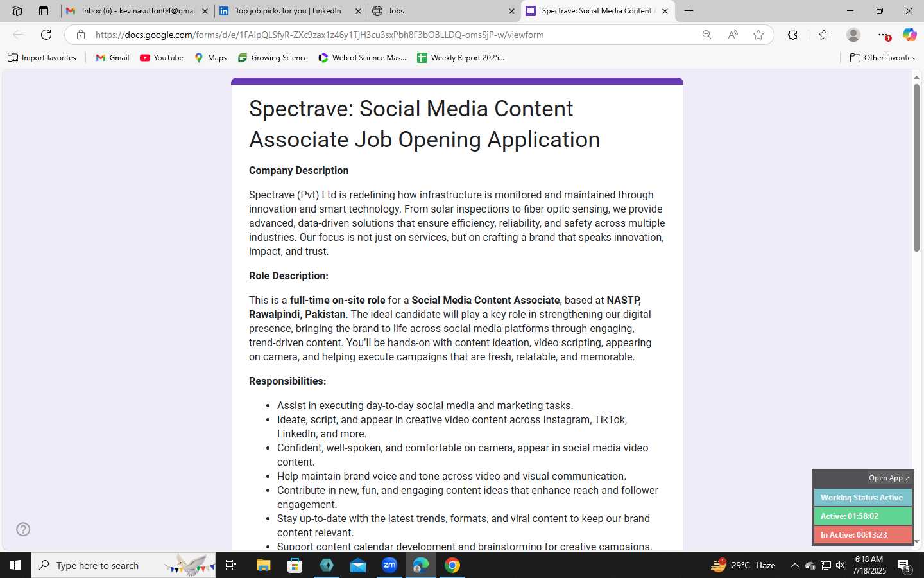
Task: Click the scrollbar up arrow
Action: click(x=917, y=77)
